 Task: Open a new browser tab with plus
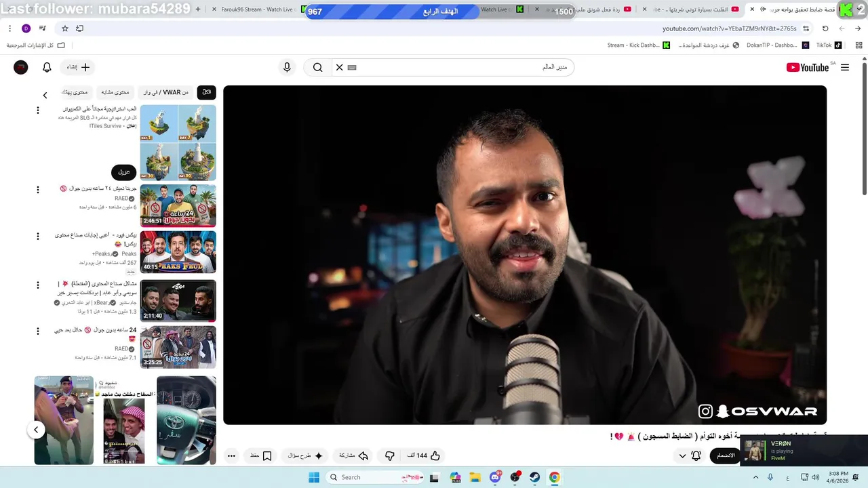pyautogui.click(x=198, y=9)
